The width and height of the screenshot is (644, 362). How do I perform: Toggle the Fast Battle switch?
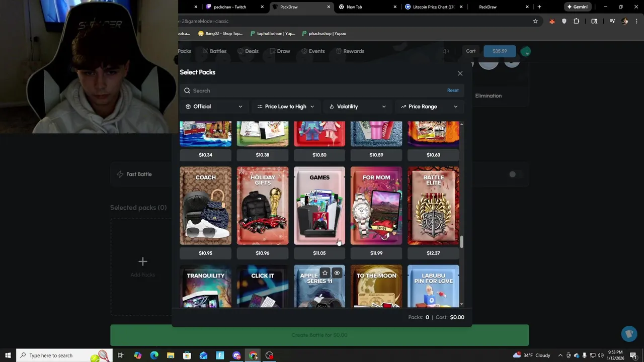pyautogui.click(x=515, y=174)
